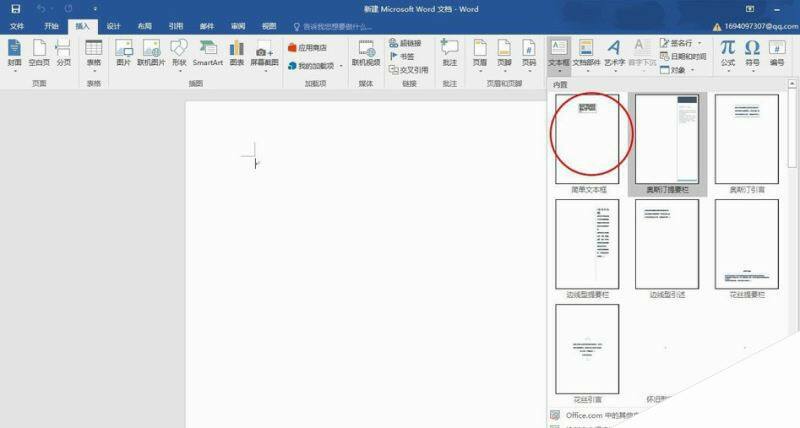Switch to the 审阅 tab

pos(238,26)
